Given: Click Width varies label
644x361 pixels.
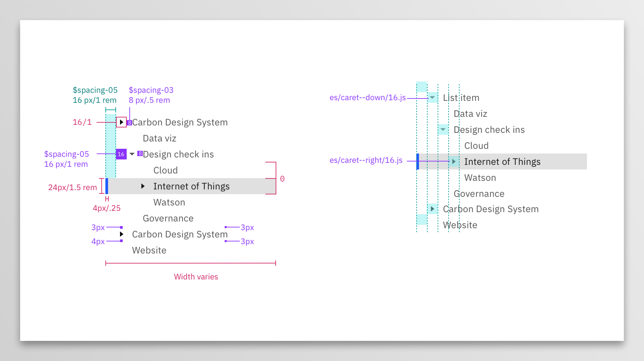Looking at the screenshot, I should point(196,277).
